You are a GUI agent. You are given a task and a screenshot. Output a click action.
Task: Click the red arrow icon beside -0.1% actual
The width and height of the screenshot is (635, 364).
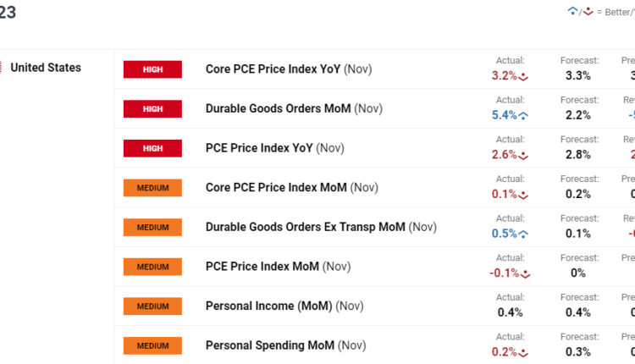527,273
